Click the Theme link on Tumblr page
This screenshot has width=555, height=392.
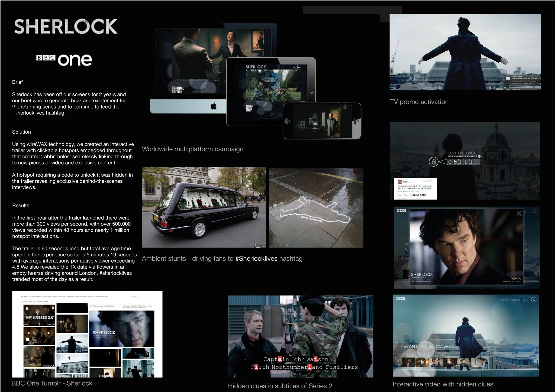click(46, 302)
